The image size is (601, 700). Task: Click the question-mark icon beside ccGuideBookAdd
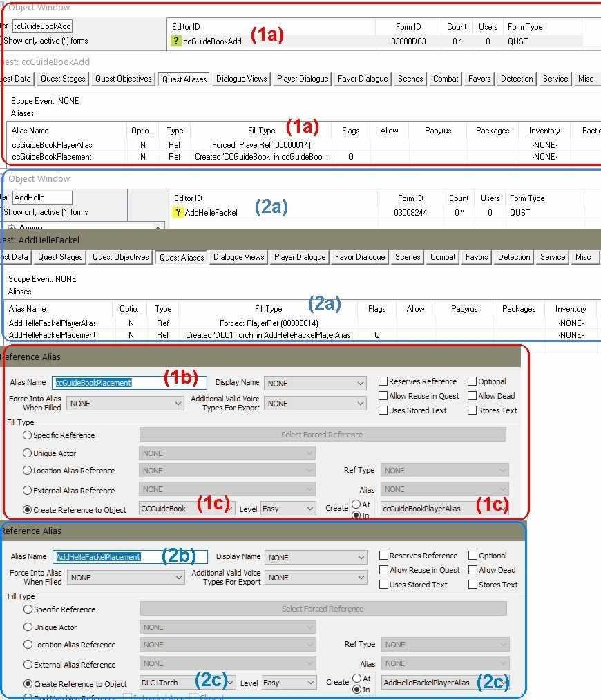(177, 41)
